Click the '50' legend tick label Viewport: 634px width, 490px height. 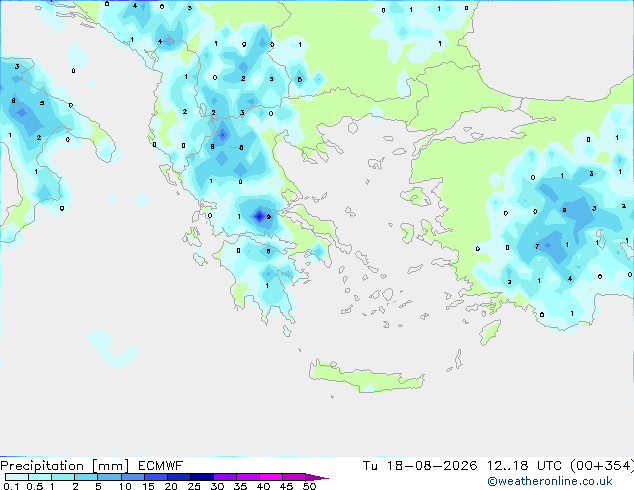click(x=309, y=486)
